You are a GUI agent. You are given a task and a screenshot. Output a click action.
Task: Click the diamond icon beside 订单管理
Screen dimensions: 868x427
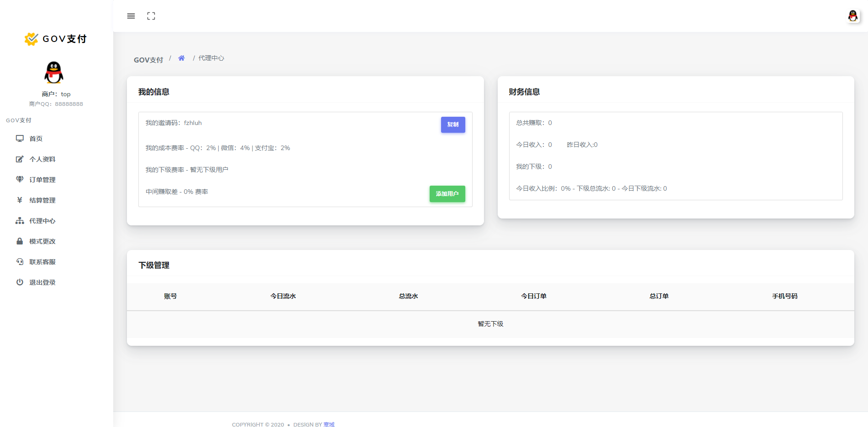(x=20, y=180)
